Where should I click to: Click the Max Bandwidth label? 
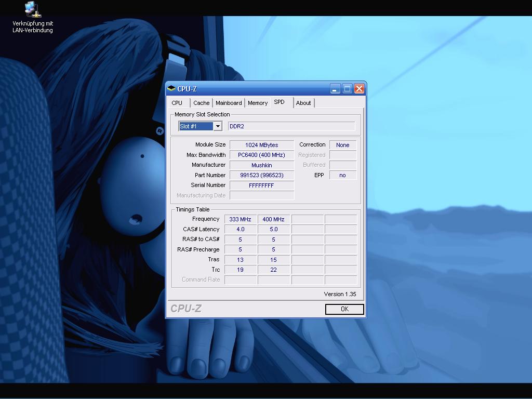click(x=206, y=155)
